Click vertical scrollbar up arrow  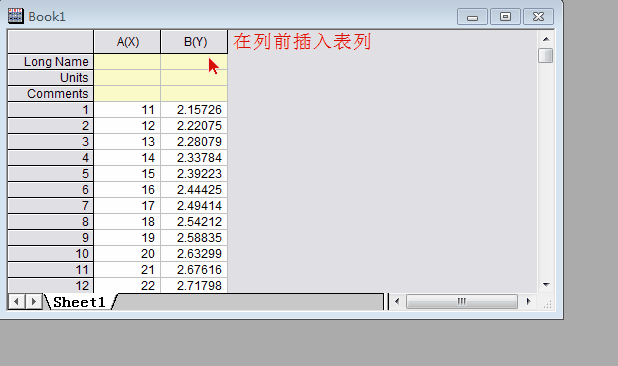(546, 39)
